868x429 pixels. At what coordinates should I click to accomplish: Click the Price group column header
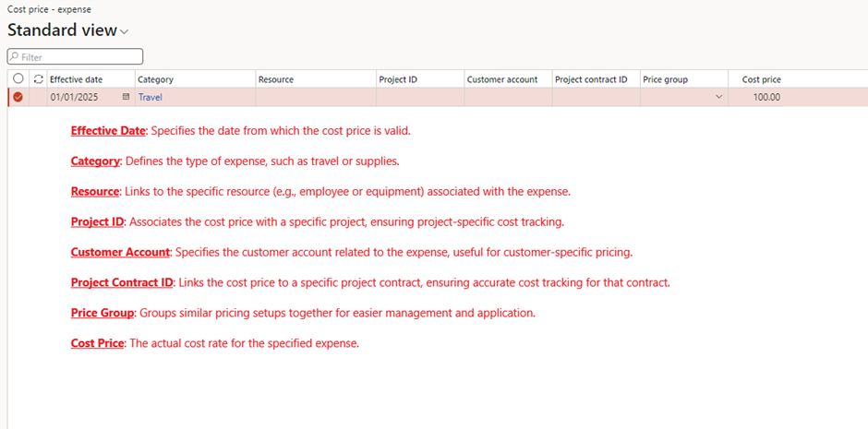point(665,79)
